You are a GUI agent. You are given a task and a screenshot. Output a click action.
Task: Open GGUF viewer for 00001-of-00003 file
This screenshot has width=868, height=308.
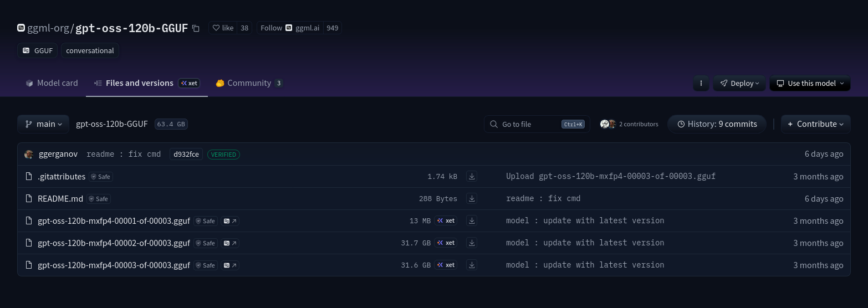231,221
